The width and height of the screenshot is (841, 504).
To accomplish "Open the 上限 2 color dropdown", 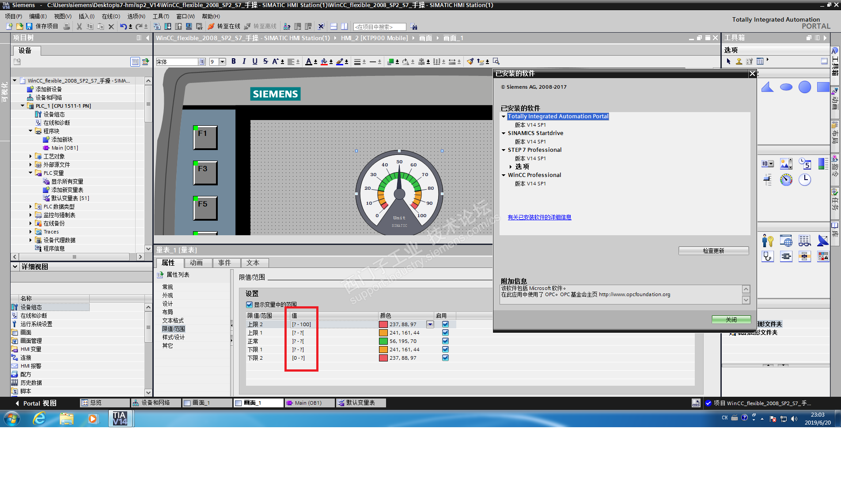I will tap(430, 324).
